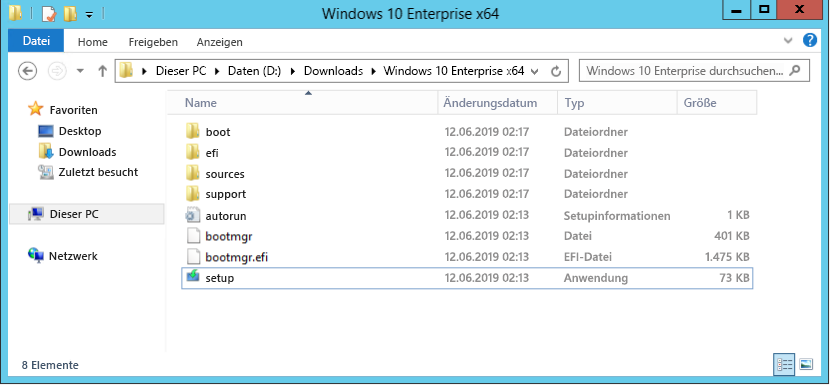Navigate to Dieser PC breadcrumb
Screen dimensions: 832x386
(x=180, y=71)
